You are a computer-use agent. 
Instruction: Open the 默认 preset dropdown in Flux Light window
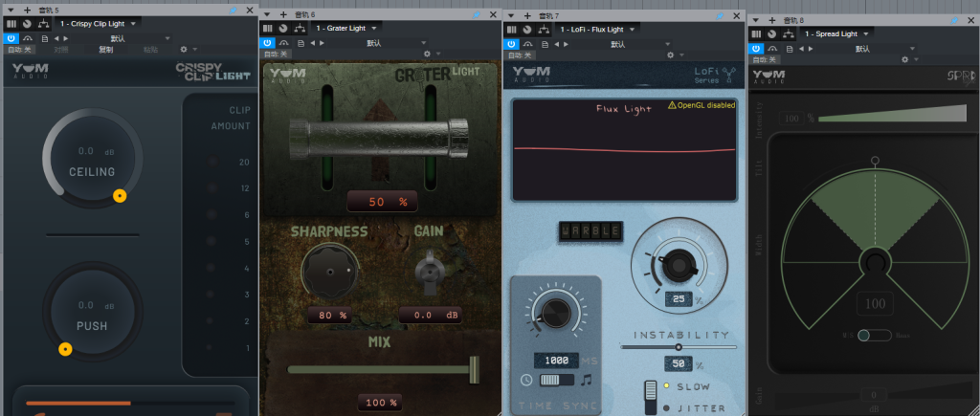tap(622, 44)
